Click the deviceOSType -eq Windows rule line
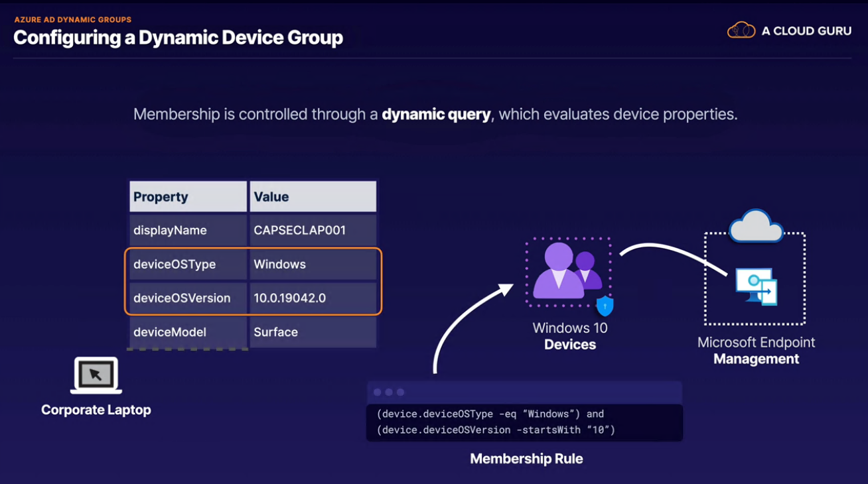Viewport: 868px width, 484px height. point(490,414)
